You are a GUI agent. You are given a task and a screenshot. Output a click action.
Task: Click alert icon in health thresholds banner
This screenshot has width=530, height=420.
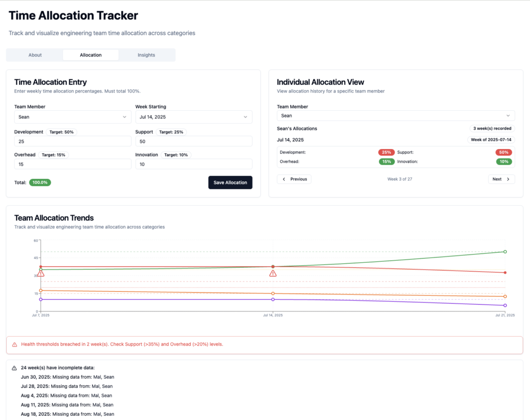(14, 344)
